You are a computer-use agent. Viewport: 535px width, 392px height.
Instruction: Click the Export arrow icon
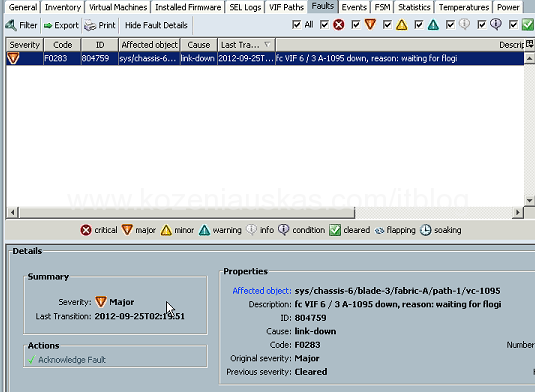48,26
